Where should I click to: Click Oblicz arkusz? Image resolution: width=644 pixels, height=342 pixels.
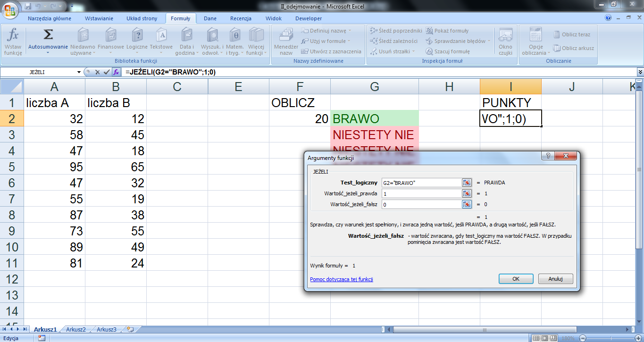coord(574,48)
